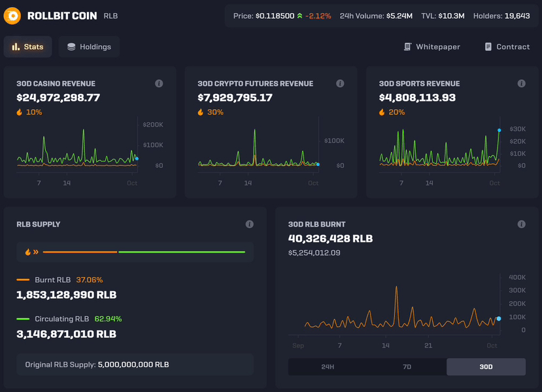Open info icon for 30D Casino Revenue
The height and width of the screenshot is (392, 542).
coord(159,84)
